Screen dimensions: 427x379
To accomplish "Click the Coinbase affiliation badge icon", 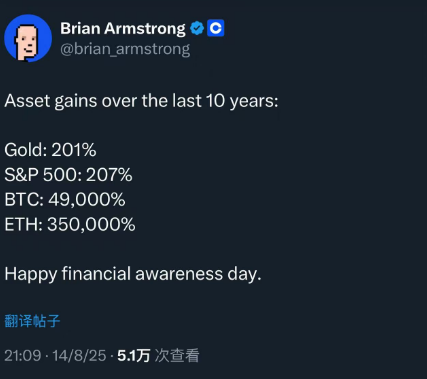I will (216, 28).
